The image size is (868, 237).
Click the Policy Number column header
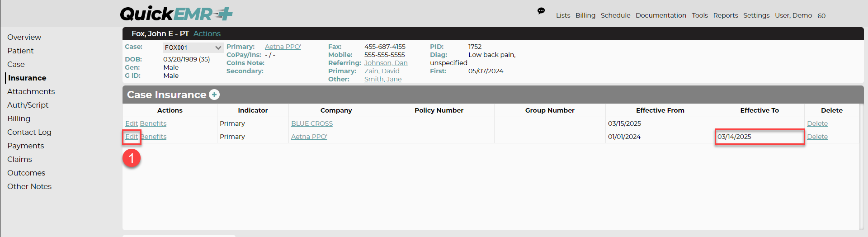(439, 110)
